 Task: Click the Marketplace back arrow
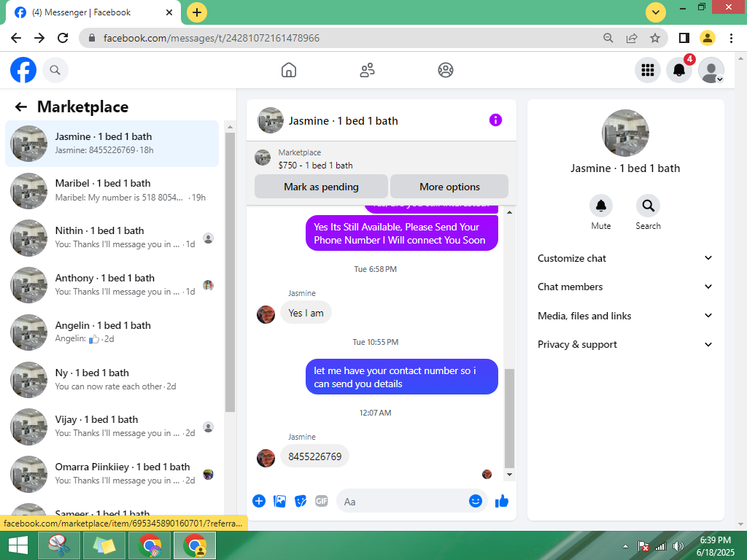(x=21, y=106)
